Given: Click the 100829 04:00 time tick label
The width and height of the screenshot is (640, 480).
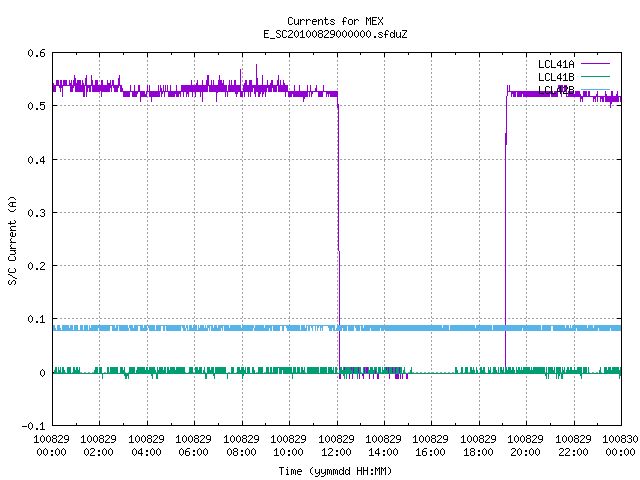Looking at the screenshot, I should point(146,446).
